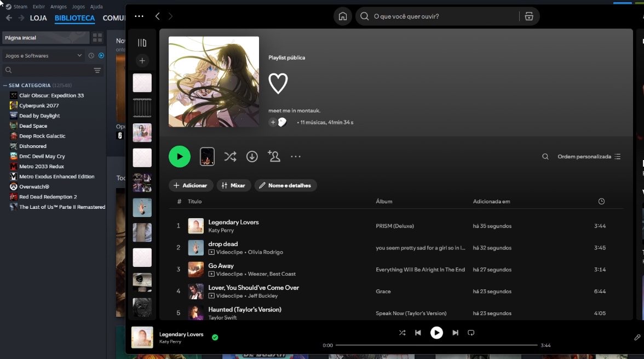
Task: Expand Your Library sidebar
Action: [142, 43]
